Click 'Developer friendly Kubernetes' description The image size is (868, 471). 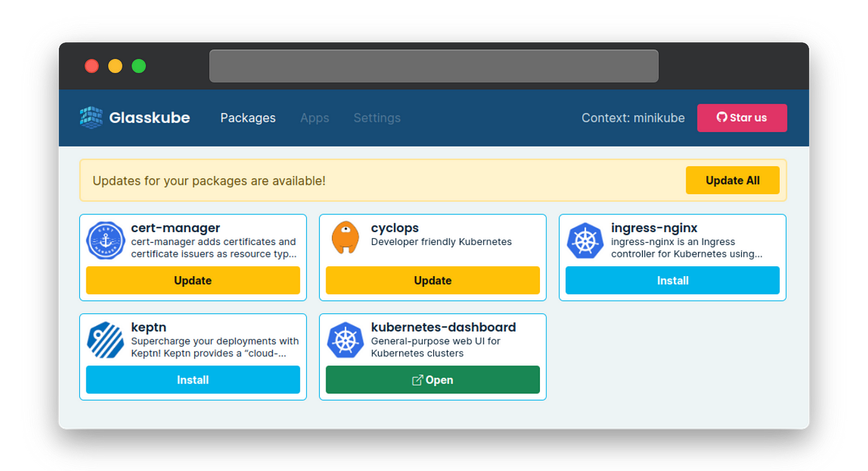point(441,242)
